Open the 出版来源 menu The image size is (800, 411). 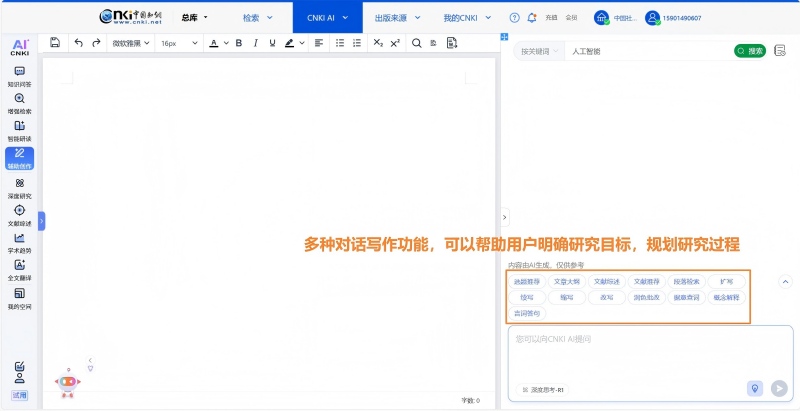(x=396, y=17)
